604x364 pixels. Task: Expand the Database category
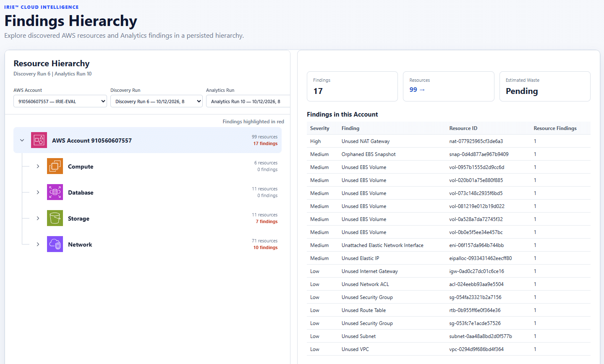[38, 192]
